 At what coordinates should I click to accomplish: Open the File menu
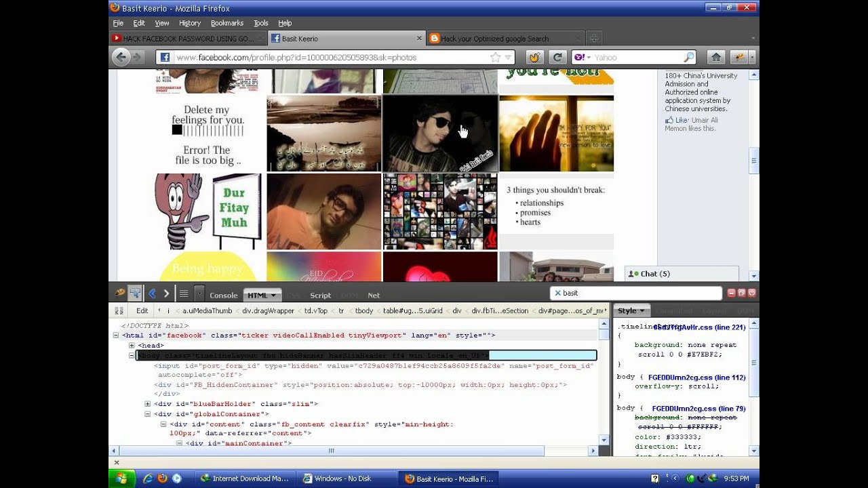118,23
